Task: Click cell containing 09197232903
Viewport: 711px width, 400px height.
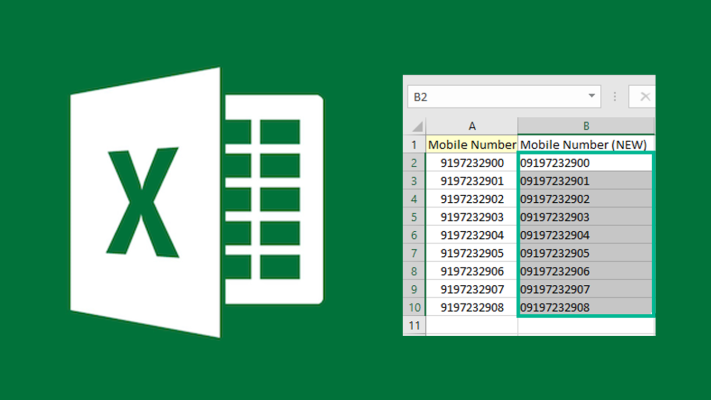Action: pyautogui.click(x=585, y=217)
